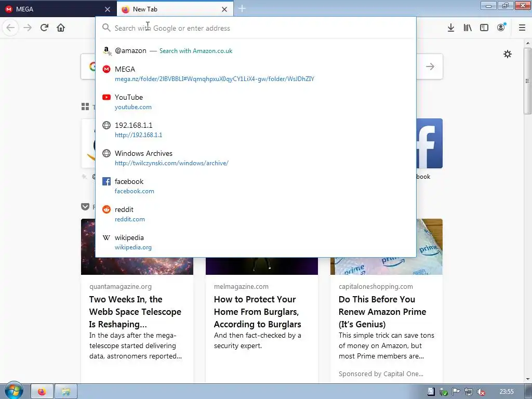This screenshot has height=399, width=532.
Task: Select the facebook suggestion row
Action: pos(256,187)
